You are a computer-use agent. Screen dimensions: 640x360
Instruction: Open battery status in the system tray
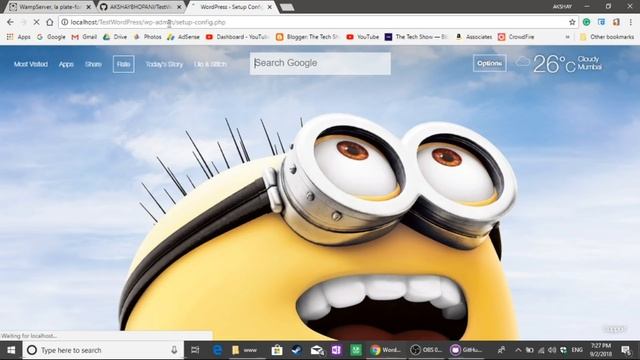529,350
